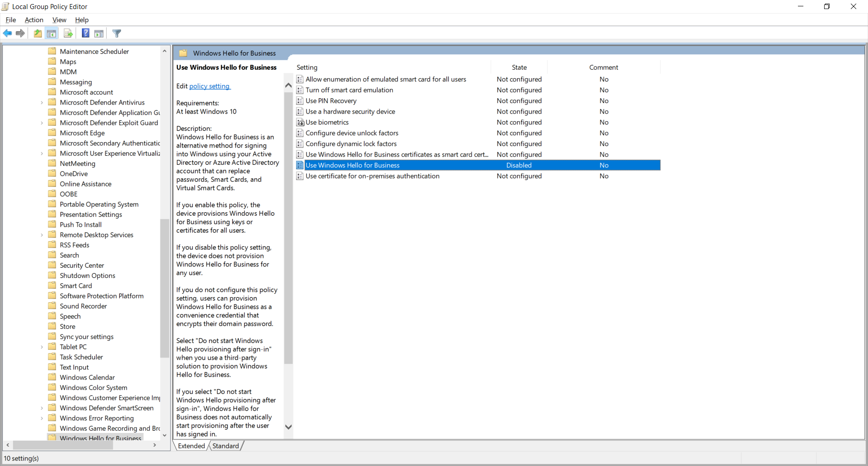Click the Smart Card folder icon

[52, 285]
